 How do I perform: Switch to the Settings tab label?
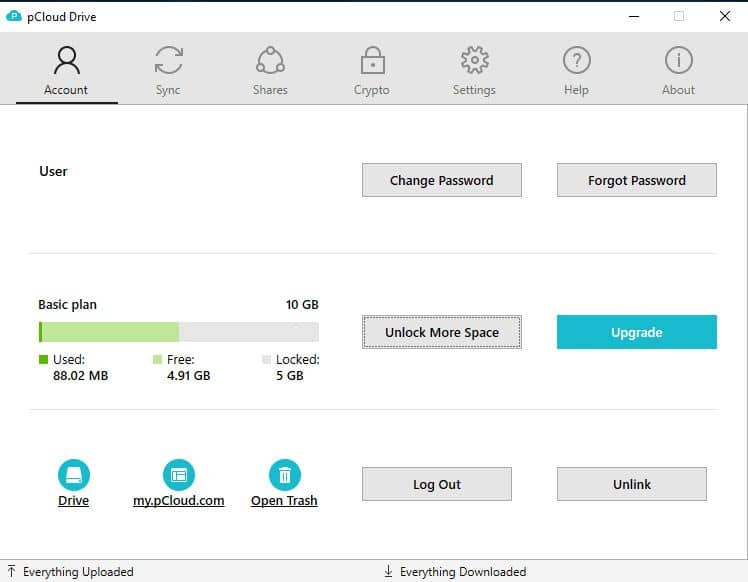coord(474,90)
